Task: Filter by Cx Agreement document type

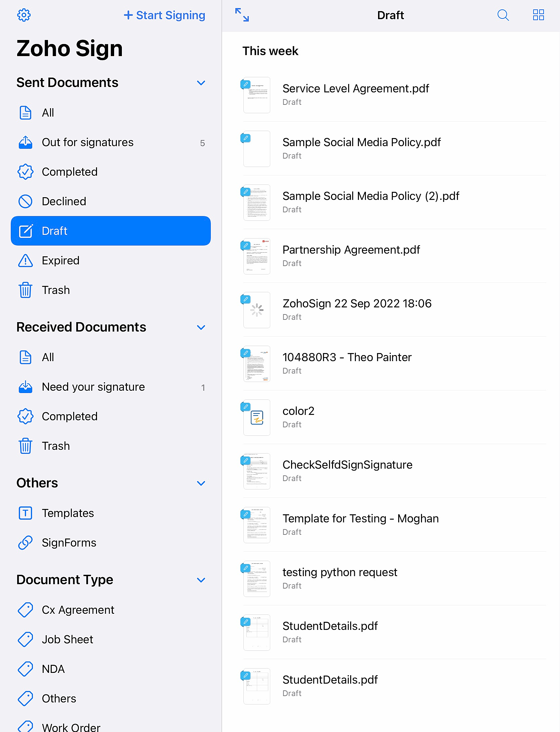Action: (111, 610)
